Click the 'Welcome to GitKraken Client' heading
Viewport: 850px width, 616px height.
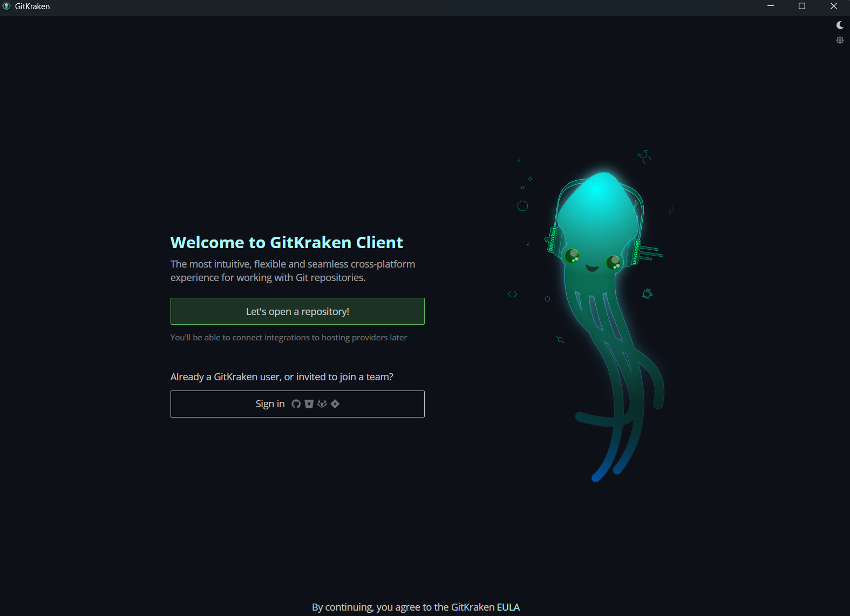click(x=287, y=243)
